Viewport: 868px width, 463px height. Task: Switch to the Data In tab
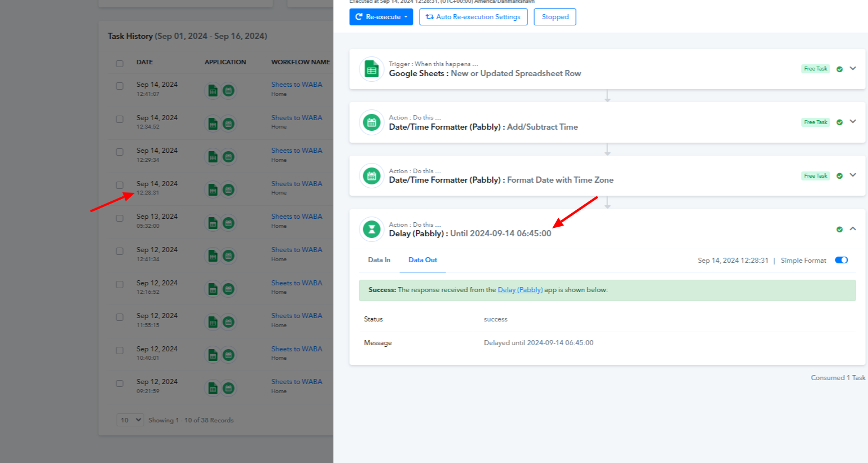tap(379, 260)
